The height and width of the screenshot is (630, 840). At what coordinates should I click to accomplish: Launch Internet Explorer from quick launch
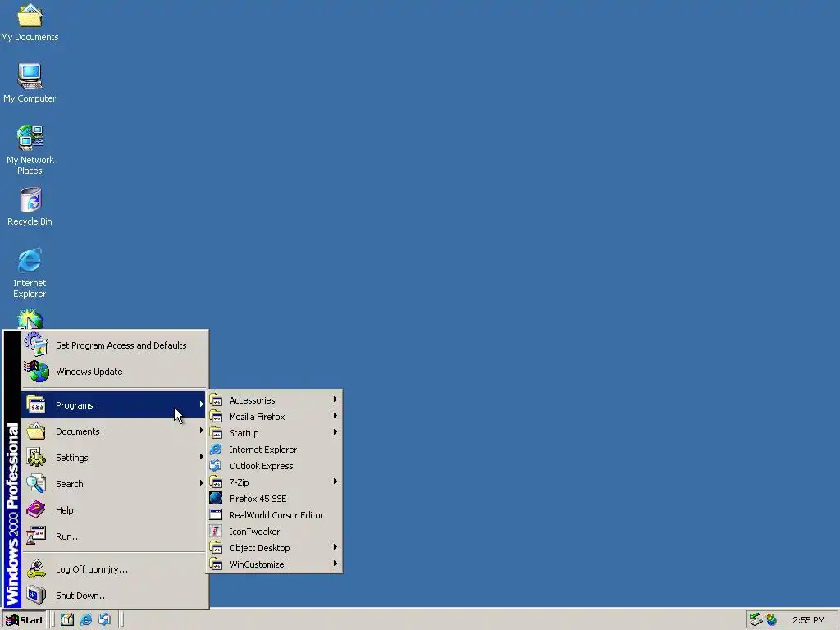85,620
